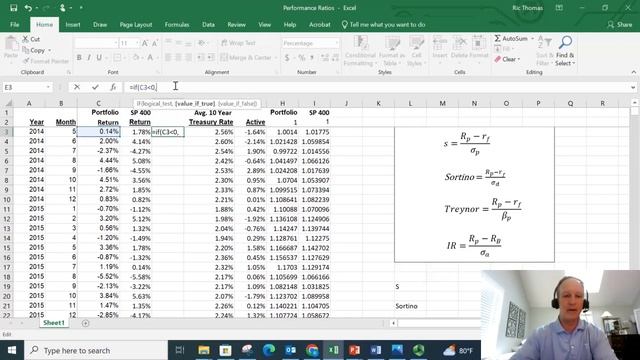This screenshot has height=360, width=640.
Task: Open the AutoSum dropdown arrow
Action: 532,38
